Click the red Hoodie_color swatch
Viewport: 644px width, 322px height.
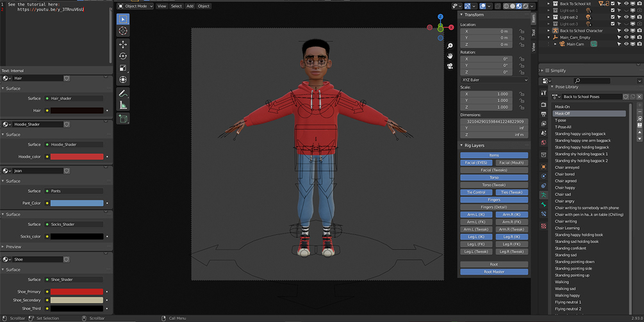pyautogui.click(x=76, y=156)
